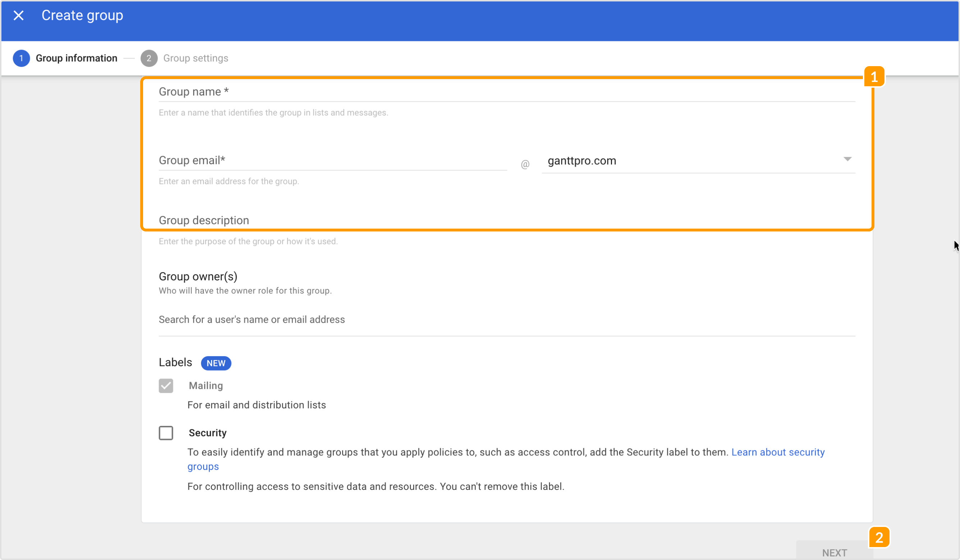This screenshot has height=560, width=960.
Task: Click the step 1 circle icon
Action: pos(21,58)
